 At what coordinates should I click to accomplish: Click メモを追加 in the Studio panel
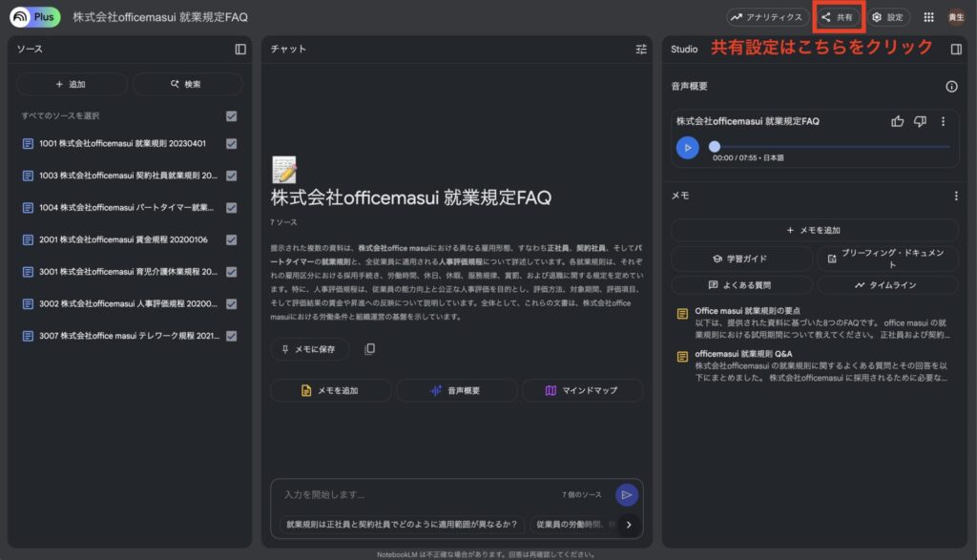(815, 231)
